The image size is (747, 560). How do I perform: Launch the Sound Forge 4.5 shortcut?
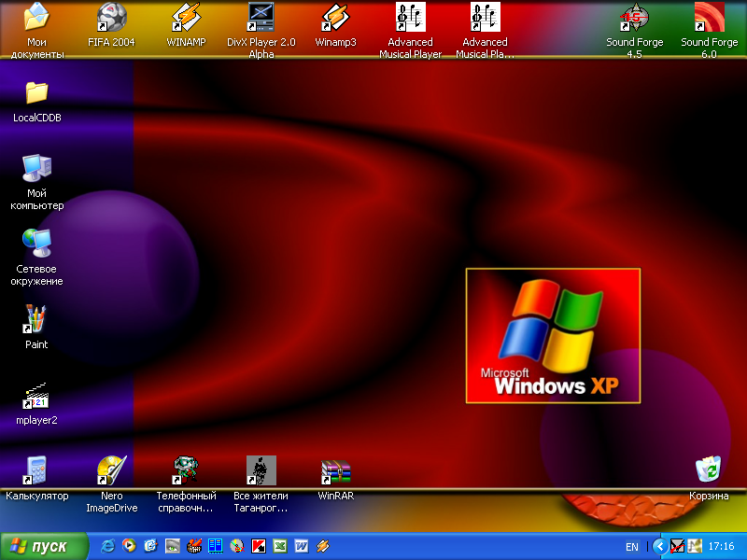click(635, 17)
